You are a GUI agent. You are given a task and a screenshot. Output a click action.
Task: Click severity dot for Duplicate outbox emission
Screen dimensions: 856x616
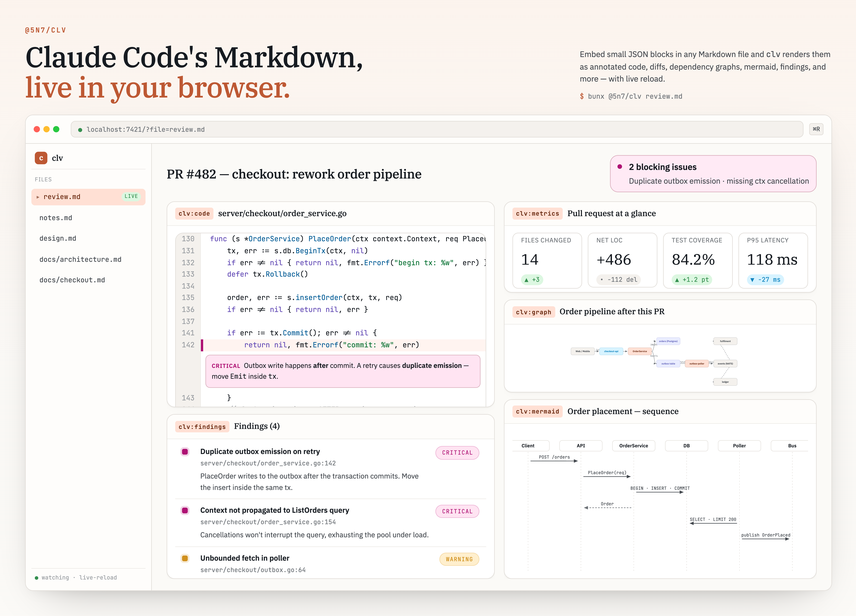[185, 452]
